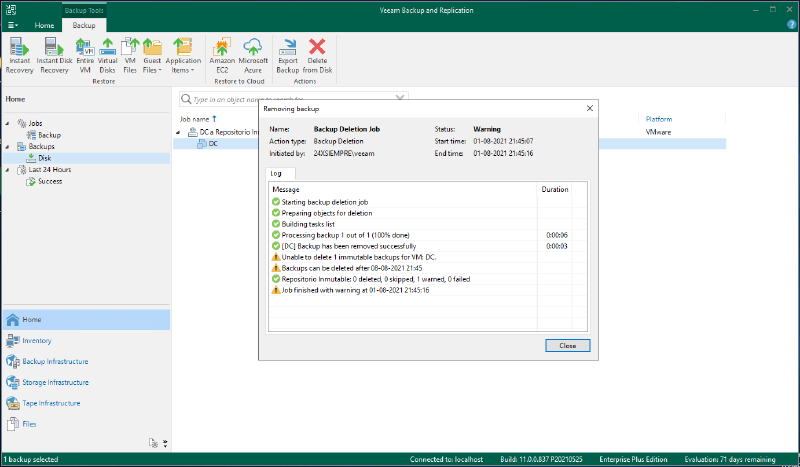Open the main hamburger menu
This screenshot has width=800, height=467.
pyautogui.click(x=13, y=25)
